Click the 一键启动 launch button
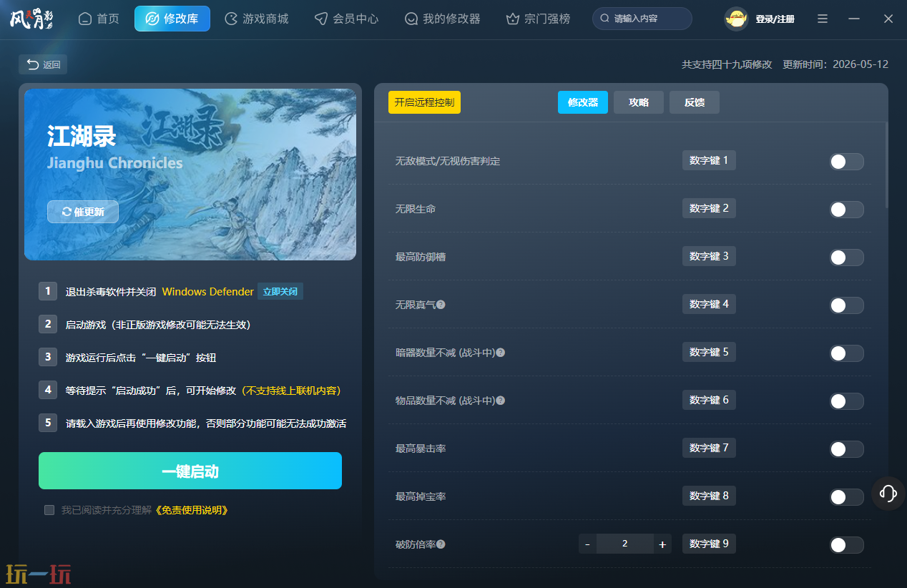Image resolution: width=907 pixels, height=588 pixels. pos(190,471)
